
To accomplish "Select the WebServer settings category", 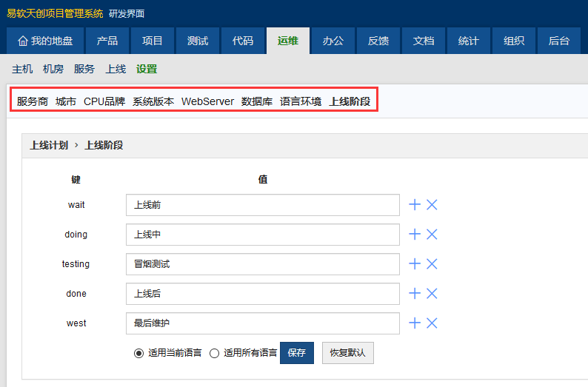I will click(208, 101).
